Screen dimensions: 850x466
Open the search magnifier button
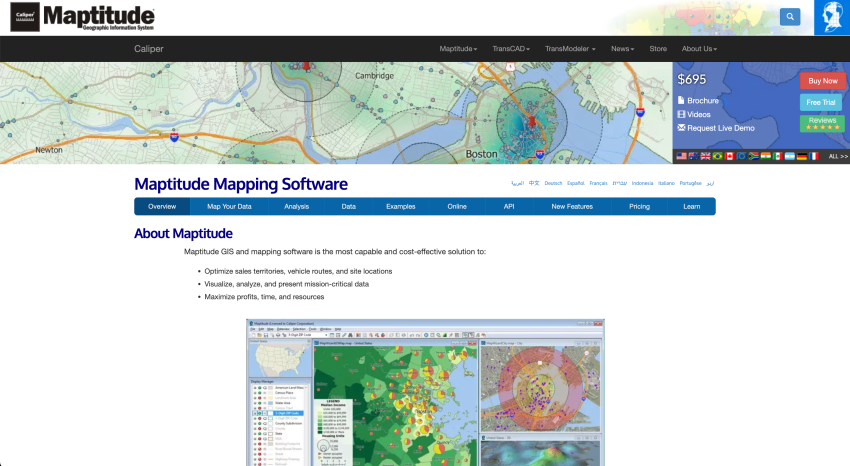click(x=790, y=17)
